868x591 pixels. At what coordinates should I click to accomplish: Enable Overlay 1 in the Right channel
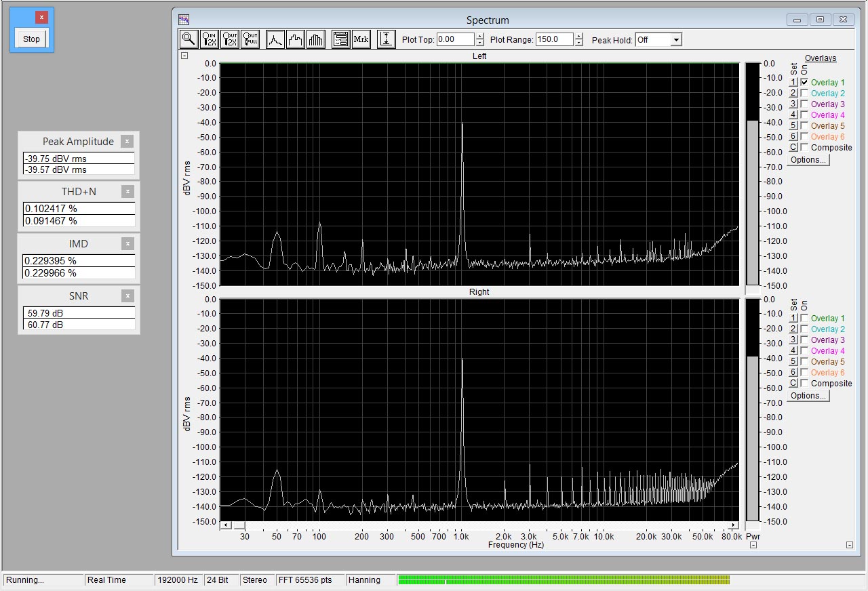pyautogui.click(x=804, y=318)
